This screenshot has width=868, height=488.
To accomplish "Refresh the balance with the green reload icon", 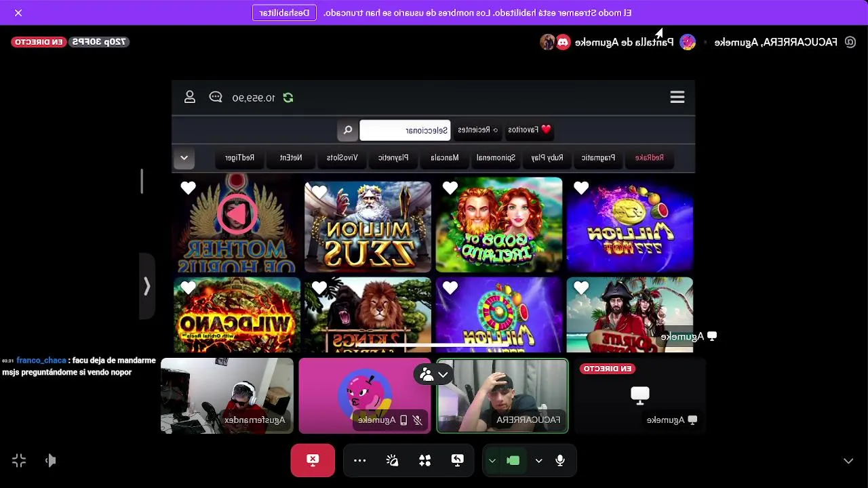I will click(288, 98).
